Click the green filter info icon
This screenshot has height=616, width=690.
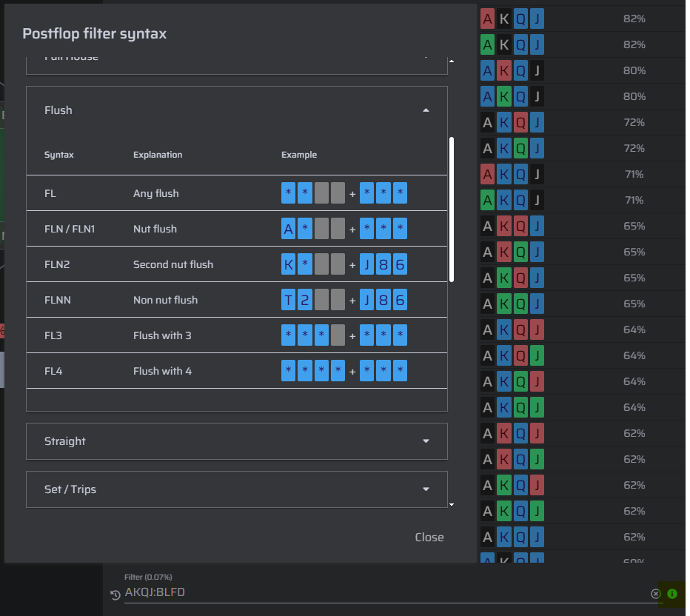pos(672,594)
